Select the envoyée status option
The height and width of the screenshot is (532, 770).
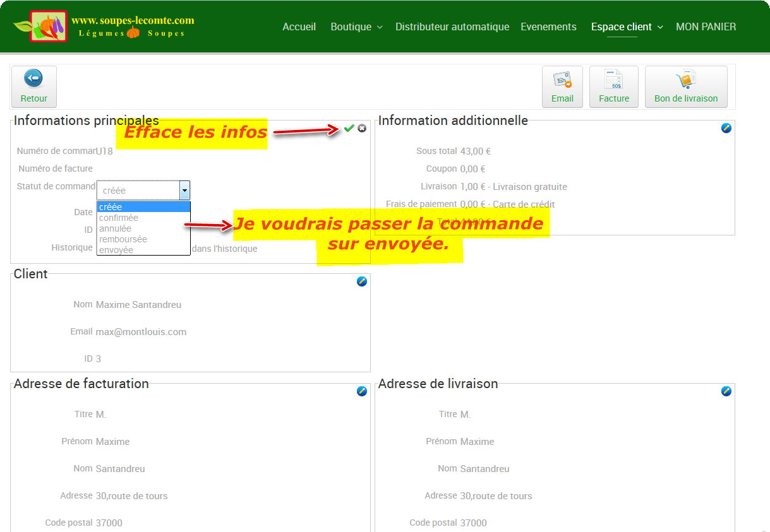click(x=143, y=250)
